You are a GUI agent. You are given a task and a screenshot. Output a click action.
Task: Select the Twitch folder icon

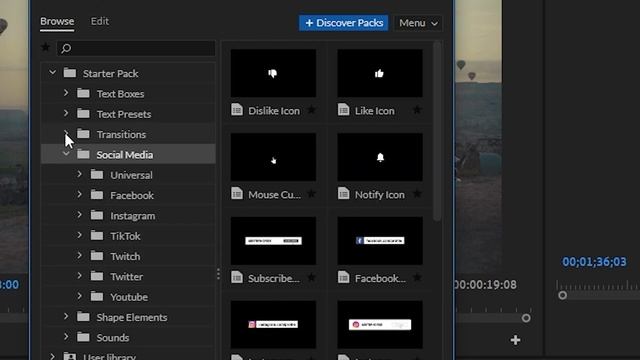click(x=97, y=256)
